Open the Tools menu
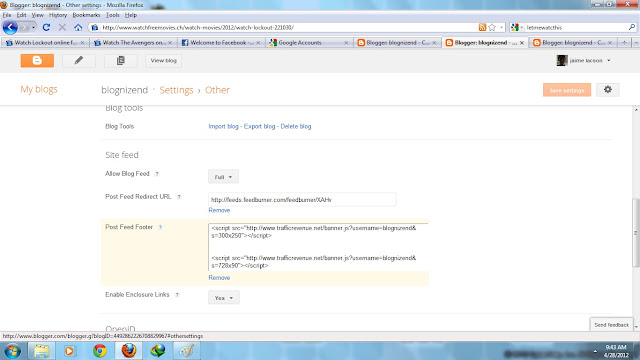640x360 pixels. [x=112, y=15]
